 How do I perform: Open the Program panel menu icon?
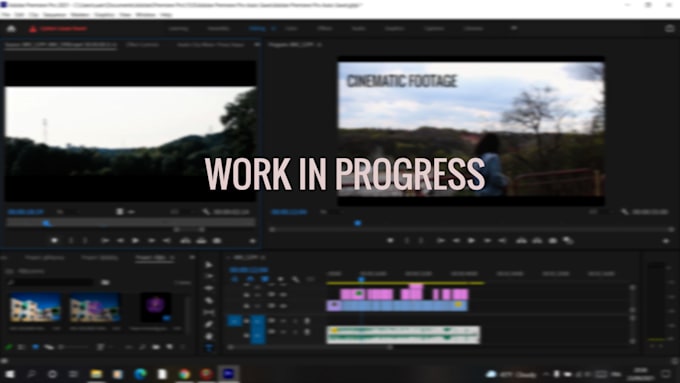pyautogui.click(x=320, y=44)
